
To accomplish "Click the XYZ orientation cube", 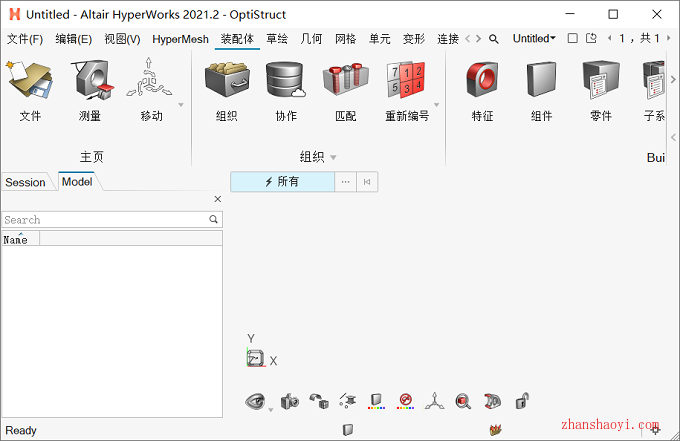I will point(255,358).
